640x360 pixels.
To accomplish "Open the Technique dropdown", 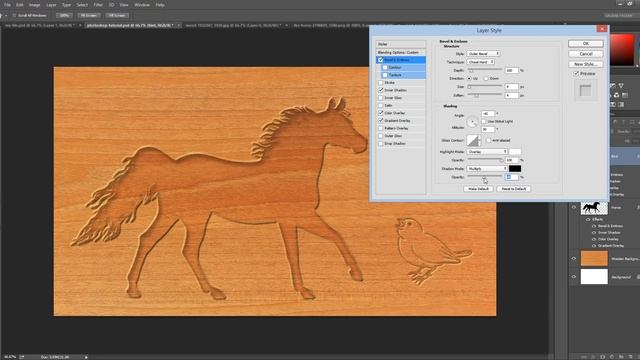I will (x=480, y=62).
